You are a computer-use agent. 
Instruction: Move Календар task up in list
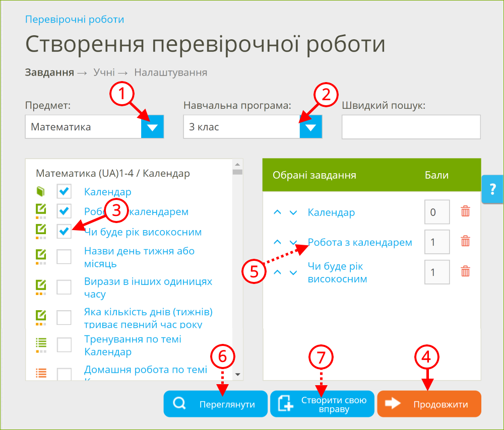point(277,212)
